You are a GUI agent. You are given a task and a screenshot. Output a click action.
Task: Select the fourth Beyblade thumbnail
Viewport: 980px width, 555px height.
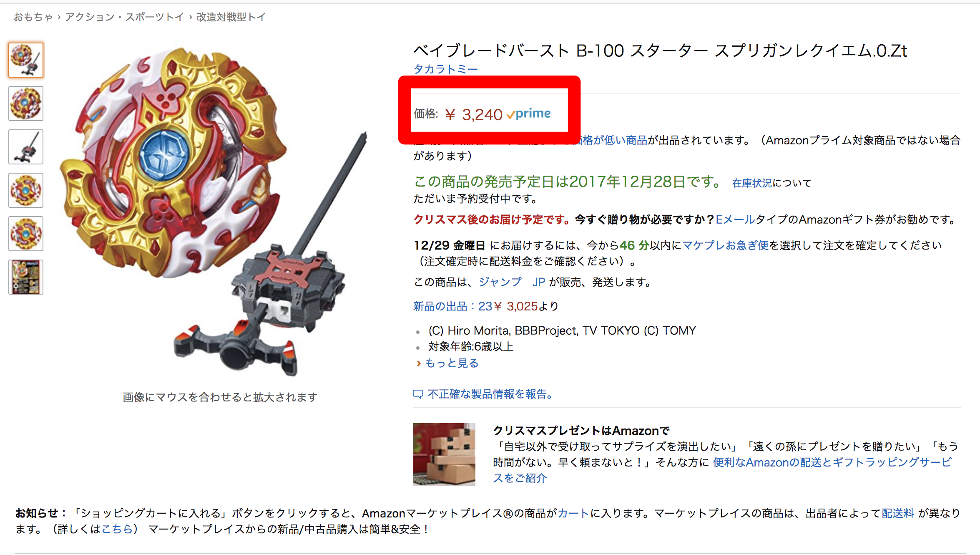[26, 190]
